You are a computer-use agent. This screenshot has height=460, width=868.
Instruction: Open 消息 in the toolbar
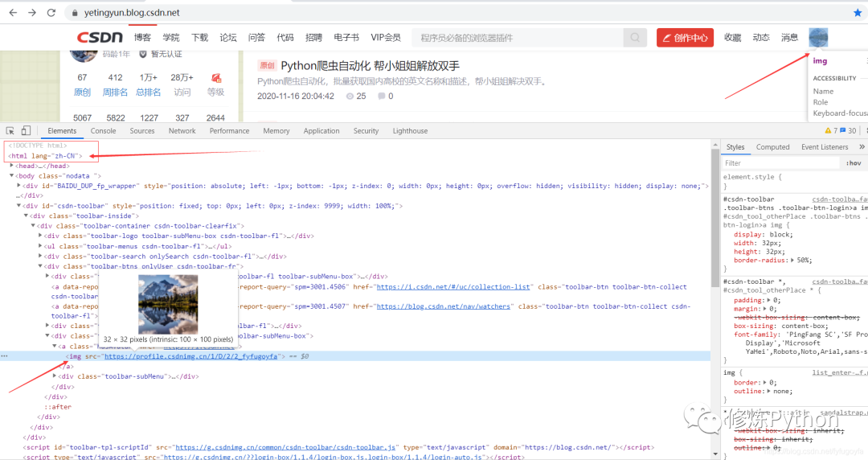[x=789, y=37]
